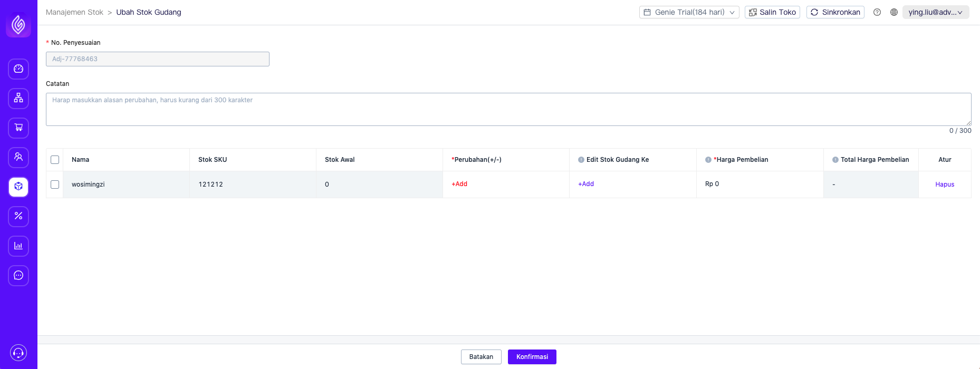Image resolution: width=980 pixels, height=369 pixels.
Task: Click the calendar icon beside Genie Trial
Action: coord(647,12)
